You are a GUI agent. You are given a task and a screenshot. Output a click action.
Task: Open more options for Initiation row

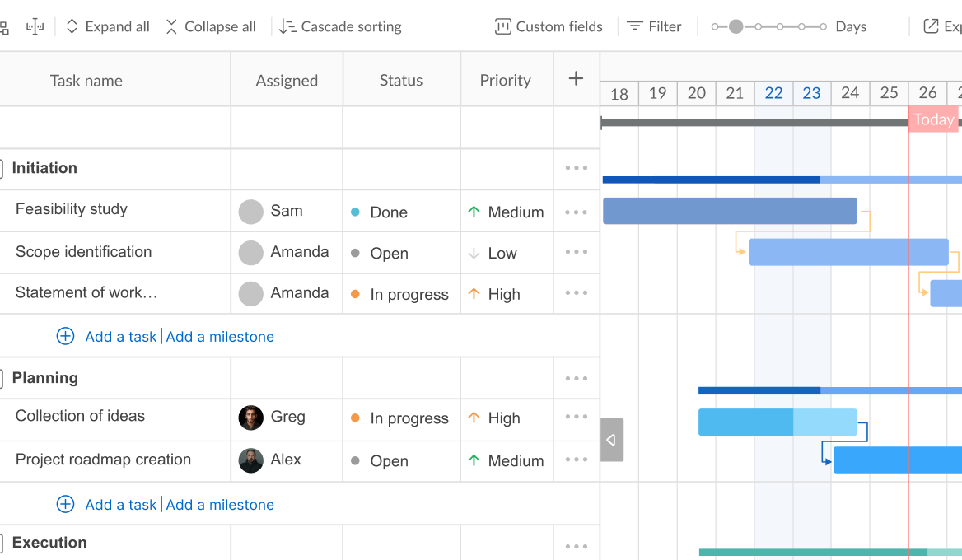click(x=576, y=168)
